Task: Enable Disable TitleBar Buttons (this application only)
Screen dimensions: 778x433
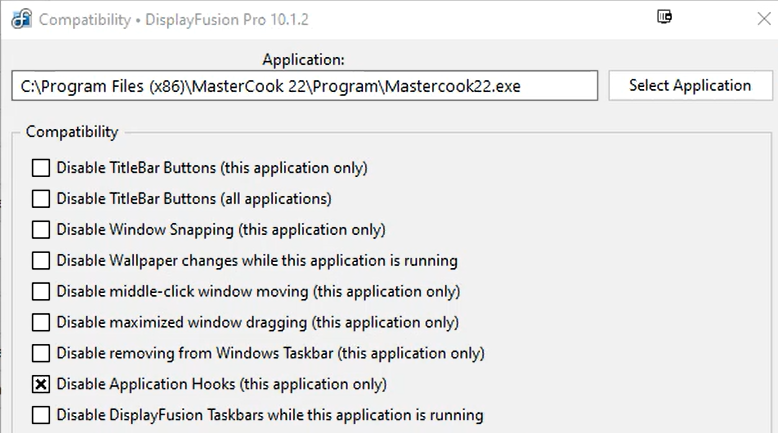Action: [x=41, y=168]
